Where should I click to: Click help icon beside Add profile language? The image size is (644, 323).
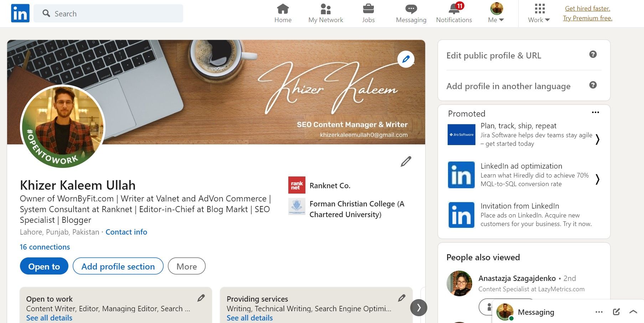[x=593, y=85]
